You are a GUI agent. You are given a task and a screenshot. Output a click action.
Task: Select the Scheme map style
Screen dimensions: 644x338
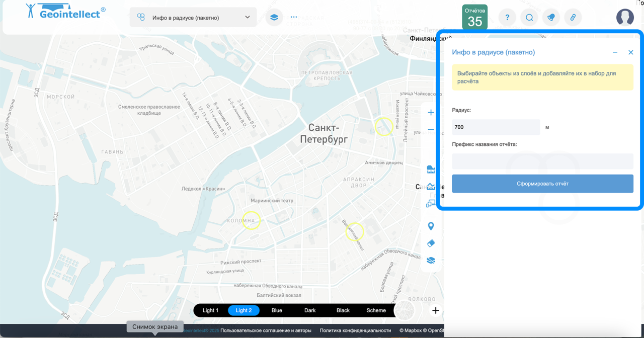(376, 310)
